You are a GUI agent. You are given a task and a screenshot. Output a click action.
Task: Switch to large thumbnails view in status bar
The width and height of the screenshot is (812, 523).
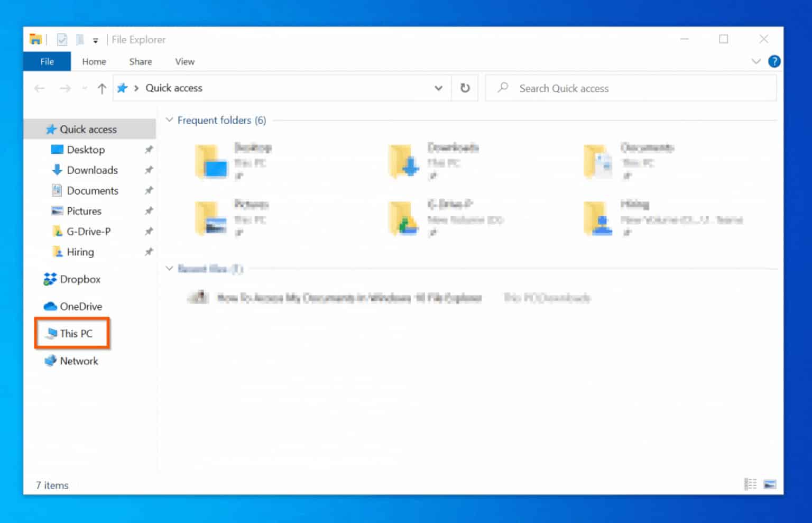click(770, 484)
